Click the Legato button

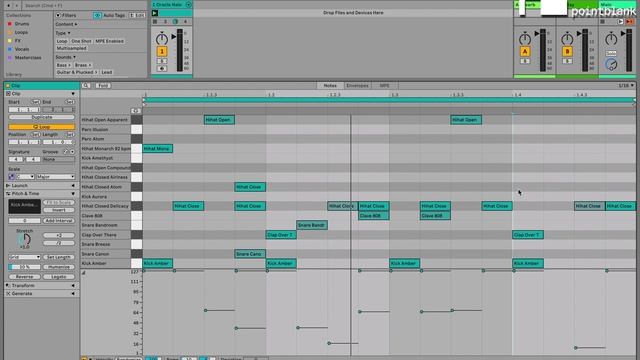coord(59,277)
